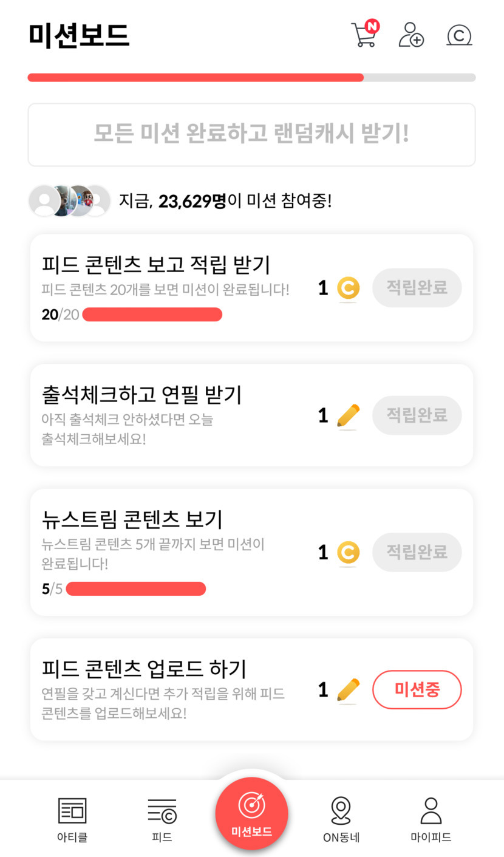Tap the 20/20 feed content progress bar
This screenshot has width=504, height=857.
coord(152,315)
